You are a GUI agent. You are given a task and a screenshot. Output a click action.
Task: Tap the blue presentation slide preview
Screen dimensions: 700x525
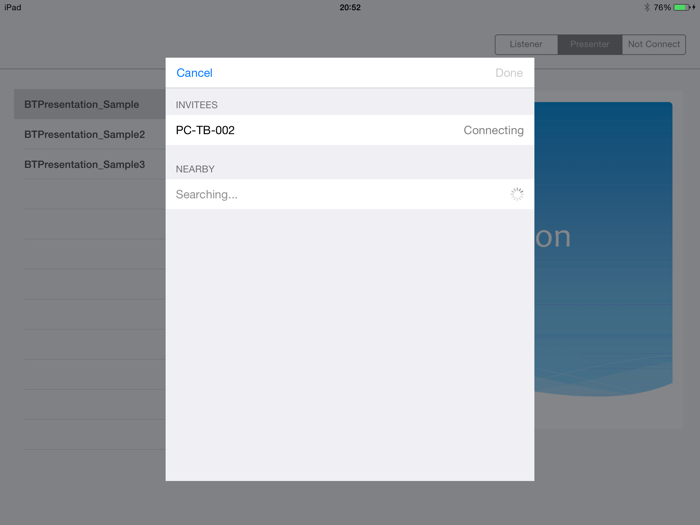pyautogui.click(x=603, y=249)
